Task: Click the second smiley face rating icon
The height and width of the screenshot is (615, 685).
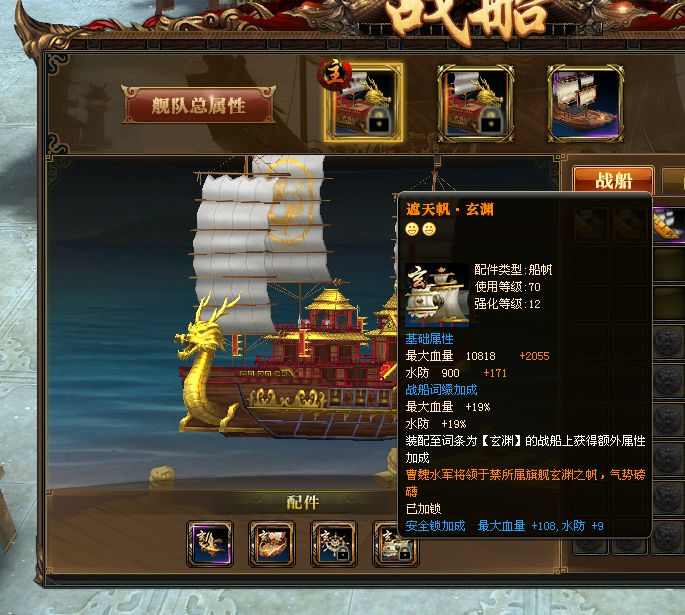Action: tap(429, 229)
